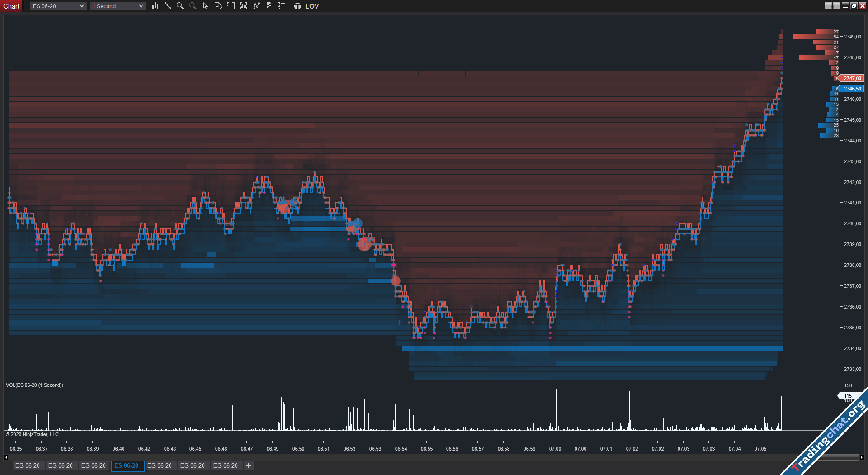Viewport: 868px width, 475px height.
Task: Click the red Chart title button
Action: 11,6
